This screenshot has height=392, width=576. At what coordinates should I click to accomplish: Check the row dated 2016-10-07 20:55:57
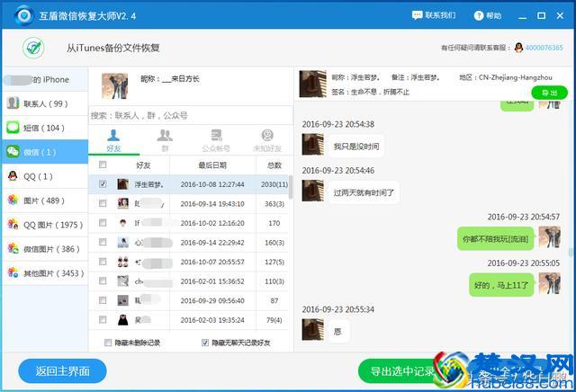coord(103,262)
